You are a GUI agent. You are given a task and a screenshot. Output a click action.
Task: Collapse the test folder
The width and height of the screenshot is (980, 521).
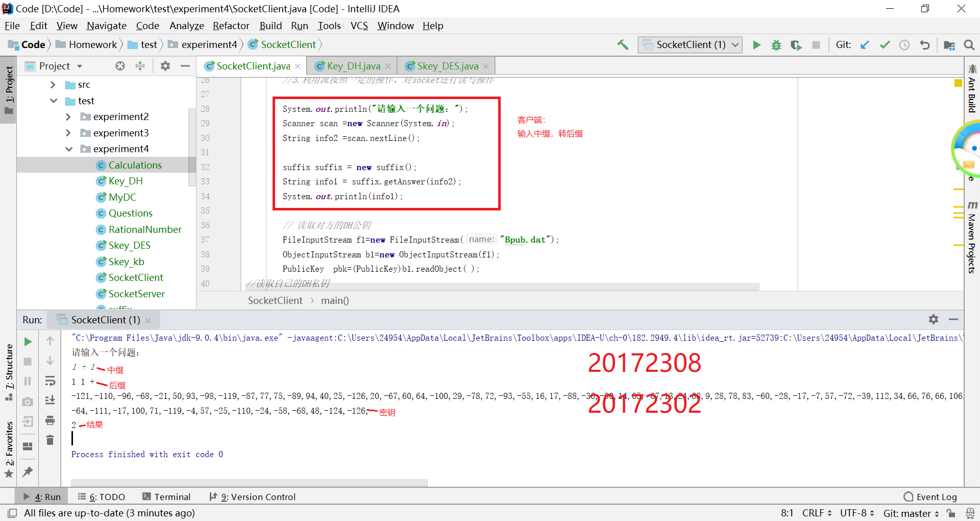click(x=53, y=101)
